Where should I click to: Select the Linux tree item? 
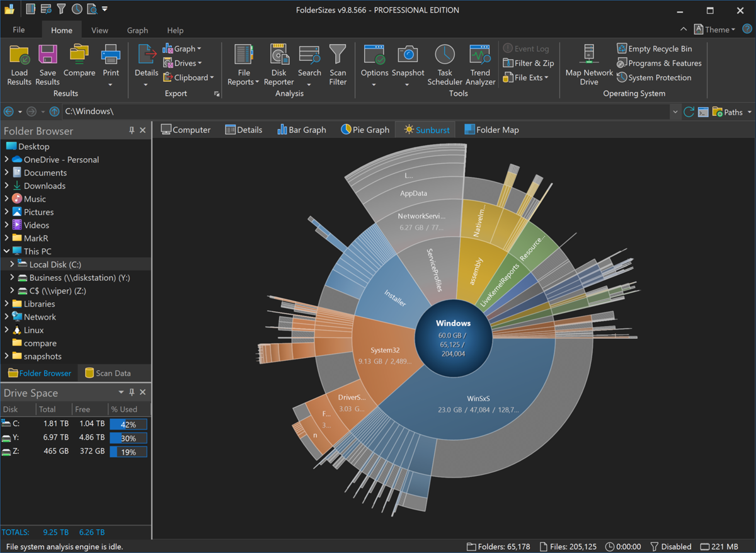click(34, 330)
